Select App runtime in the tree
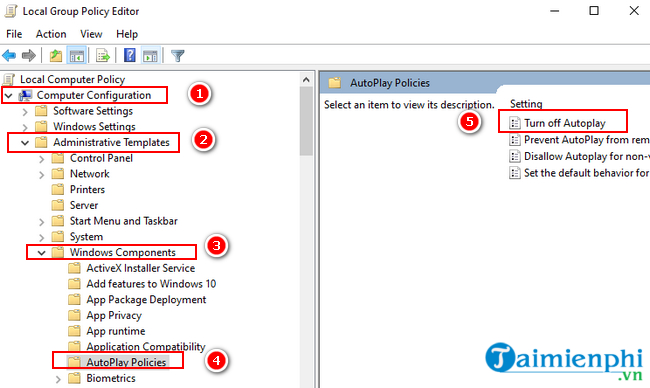Screen dimensions: 650x388 pyautogui.click(x=116, y=331)
